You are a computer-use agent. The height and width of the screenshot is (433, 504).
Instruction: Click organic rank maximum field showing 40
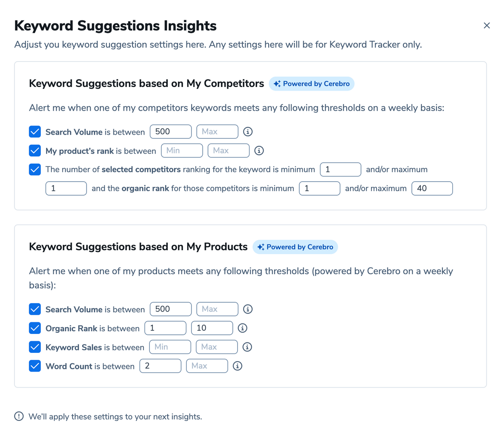click(x=432, y=188)
